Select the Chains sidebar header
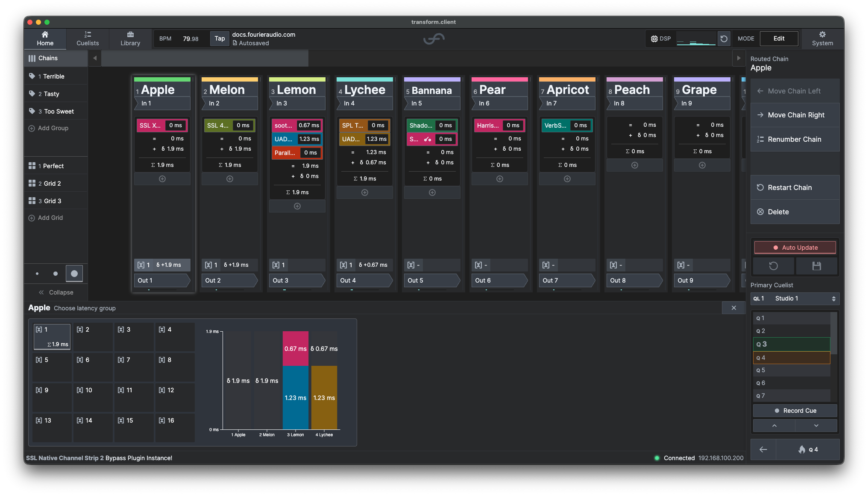Screen dimensions: 868x496 (x=56, y=58)
